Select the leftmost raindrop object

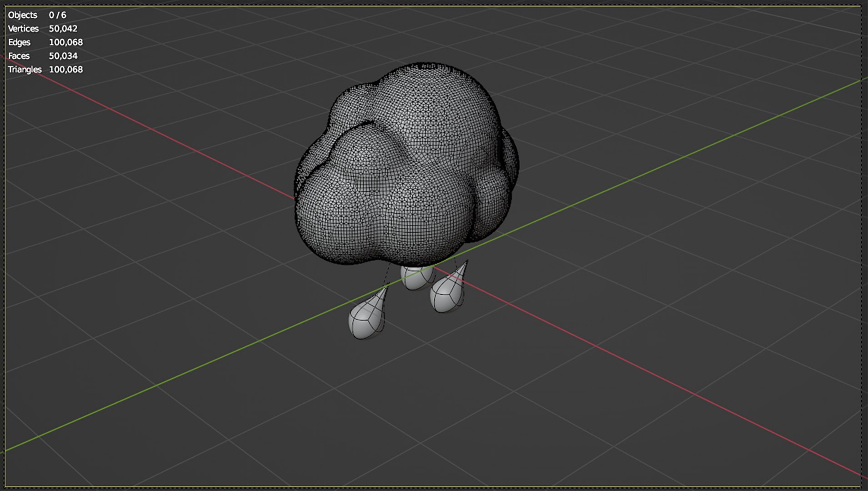[367, 316]
